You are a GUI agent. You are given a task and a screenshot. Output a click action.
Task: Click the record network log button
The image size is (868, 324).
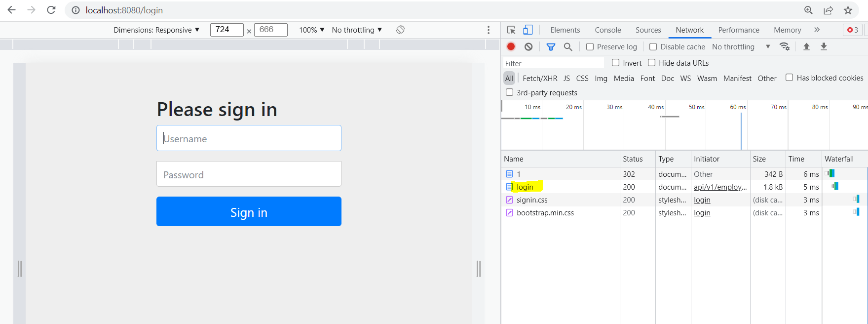[x=511, y=46]
